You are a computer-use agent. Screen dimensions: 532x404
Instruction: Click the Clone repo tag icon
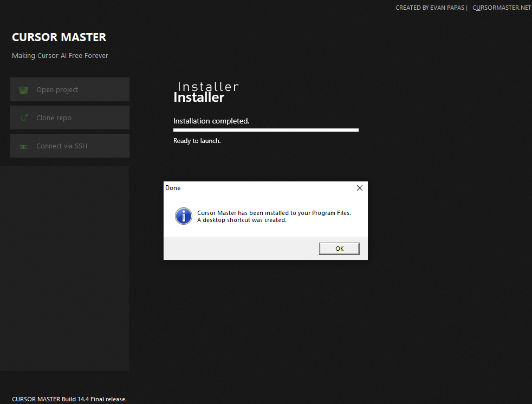tap(24, 118)
